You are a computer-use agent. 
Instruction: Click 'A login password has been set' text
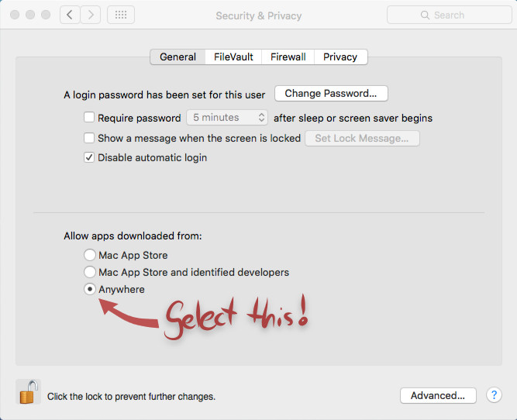pos(164,95)
